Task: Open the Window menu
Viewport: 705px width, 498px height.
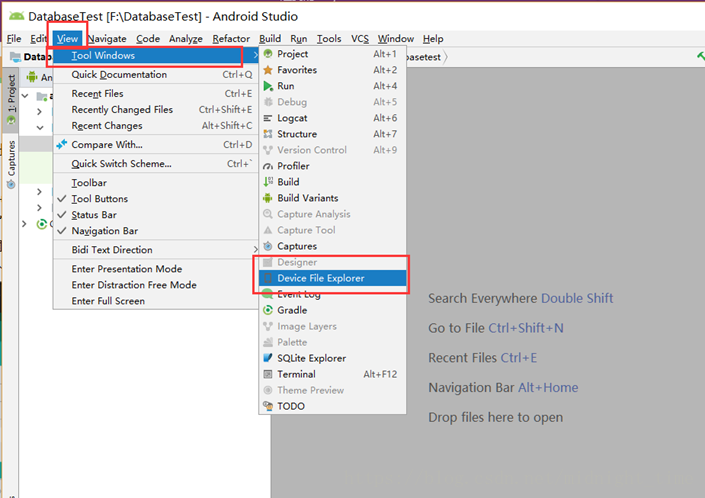Action: 396,39
